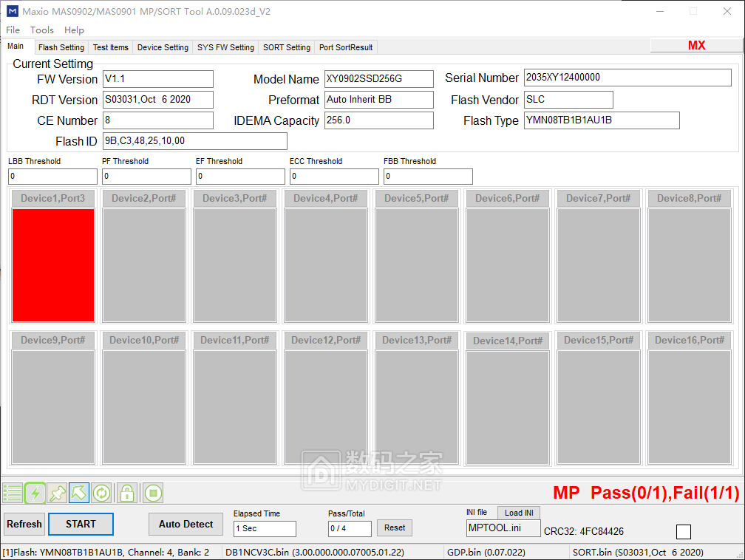Toggle the checkbox beside CRC32 value
The height and width of the screenshot is (560, 745).
(683, 531)
